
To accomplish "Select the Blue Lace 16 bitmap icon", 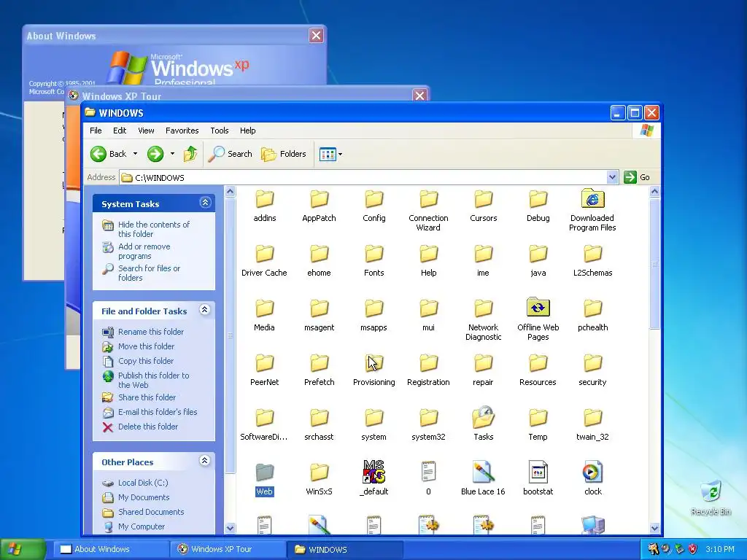I will [x=483, y=472].
